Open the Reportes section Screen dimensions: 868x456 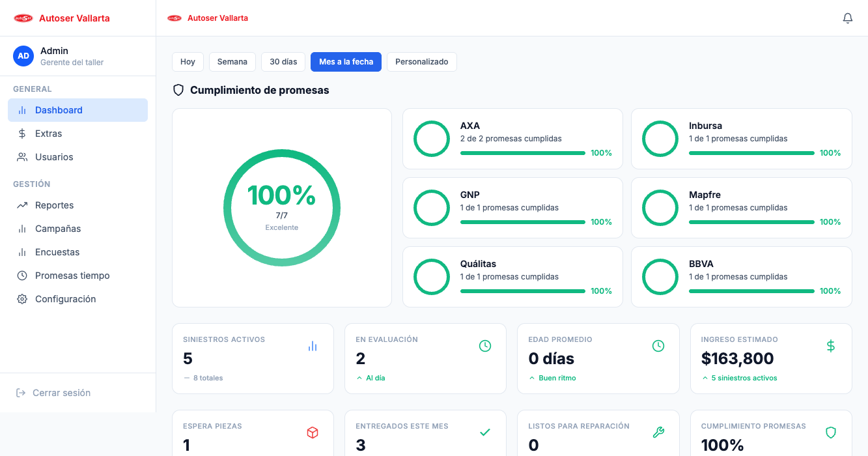click(77, 205)
